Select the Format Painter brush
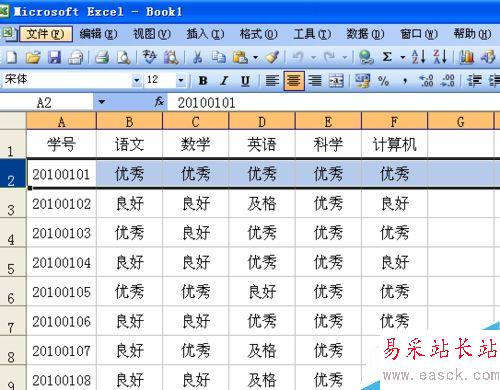 click(x=273, y=57)
